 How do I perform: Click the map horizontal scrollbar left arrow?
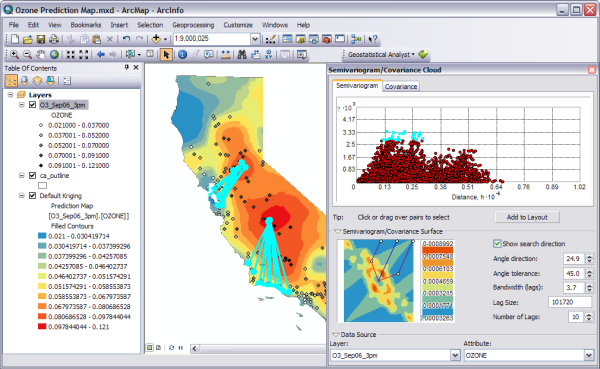tap(194, 348)
